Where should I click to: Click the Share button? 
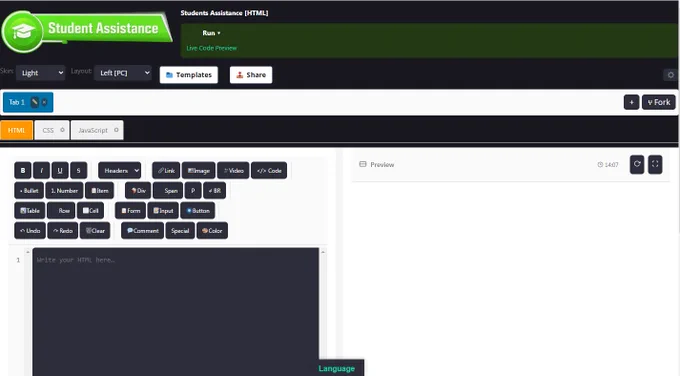click(251, 75)
